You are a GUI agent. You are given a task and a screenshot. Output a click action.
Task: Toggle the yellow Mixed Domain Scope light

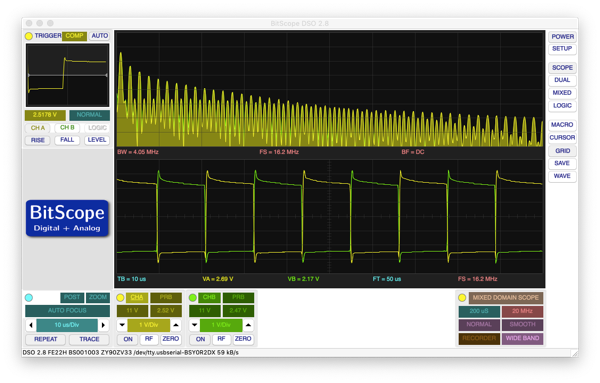[x=462, y=298]
